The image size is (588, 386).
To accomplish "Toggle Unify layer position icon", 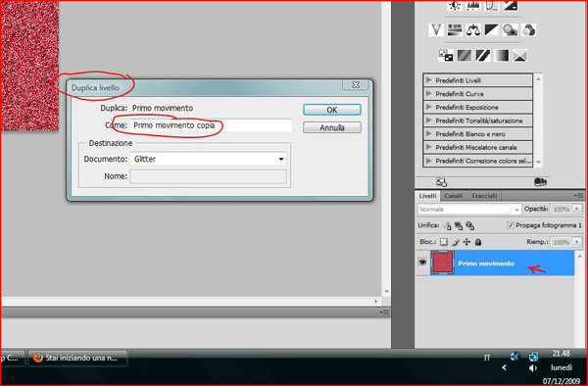I will click(447, 225).
